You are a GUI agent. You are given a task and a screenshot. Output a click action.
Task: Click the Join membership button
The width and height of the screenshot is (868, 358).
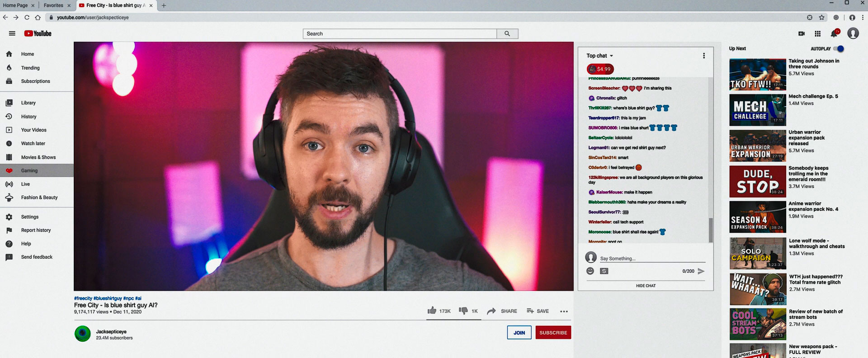pos(519,333)
